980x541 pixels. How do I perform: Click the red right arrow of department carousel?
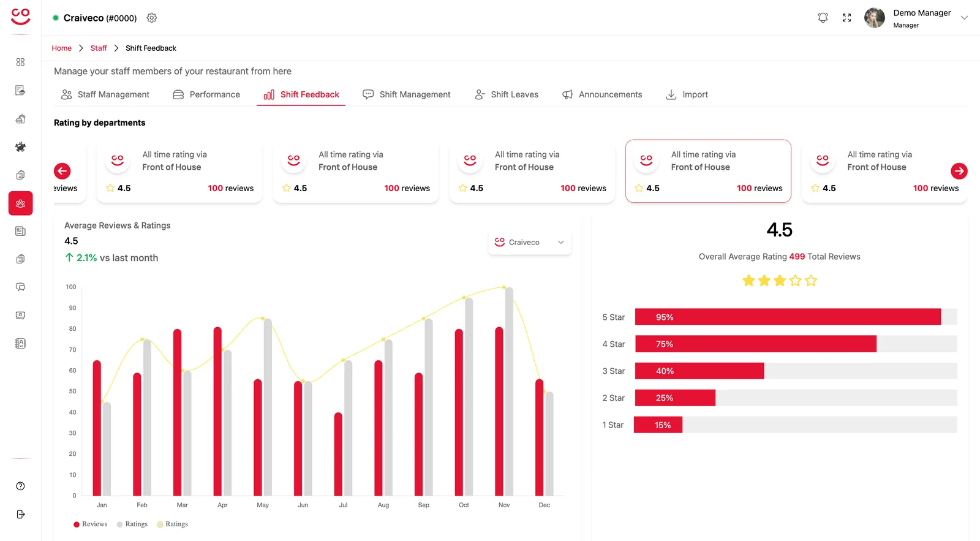(x=959, y=171)
